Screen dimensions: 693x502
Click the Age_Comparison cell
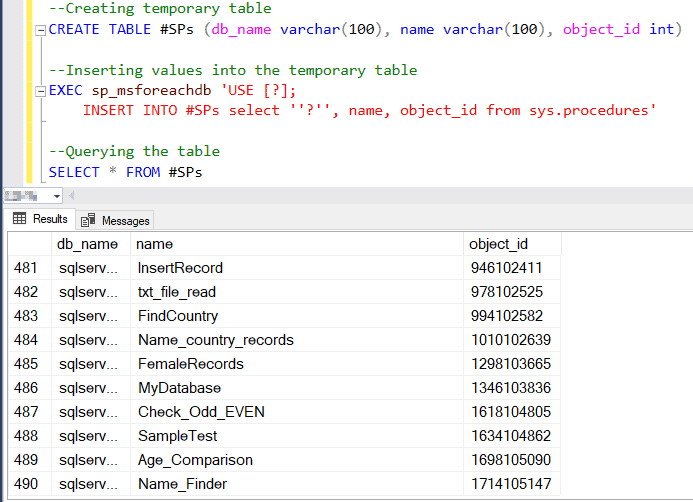tap(297, 460)
